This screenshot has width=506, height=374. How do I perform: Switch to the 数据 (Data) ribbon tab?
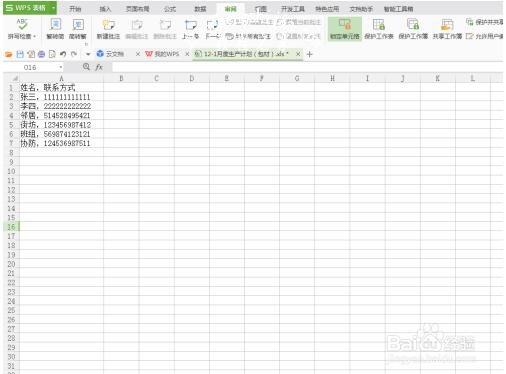coord(200,9)
